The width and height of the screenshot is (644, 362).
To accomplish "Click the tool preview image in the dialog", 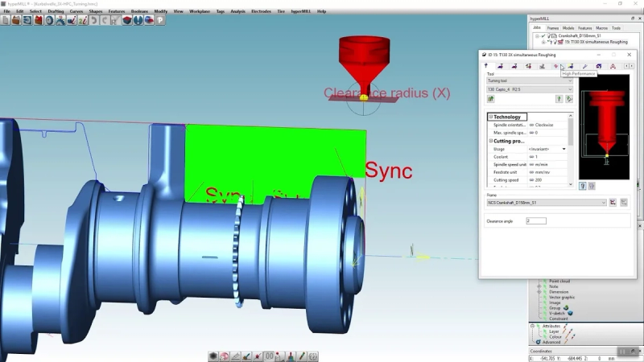I will [x=604, y=127].
